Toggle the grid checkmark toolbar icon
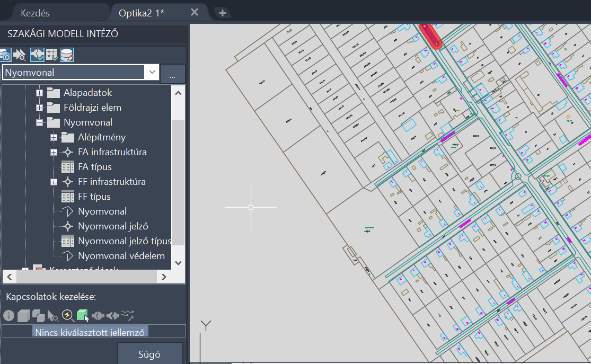Screen dimensions: 591x364 point(51,55)
